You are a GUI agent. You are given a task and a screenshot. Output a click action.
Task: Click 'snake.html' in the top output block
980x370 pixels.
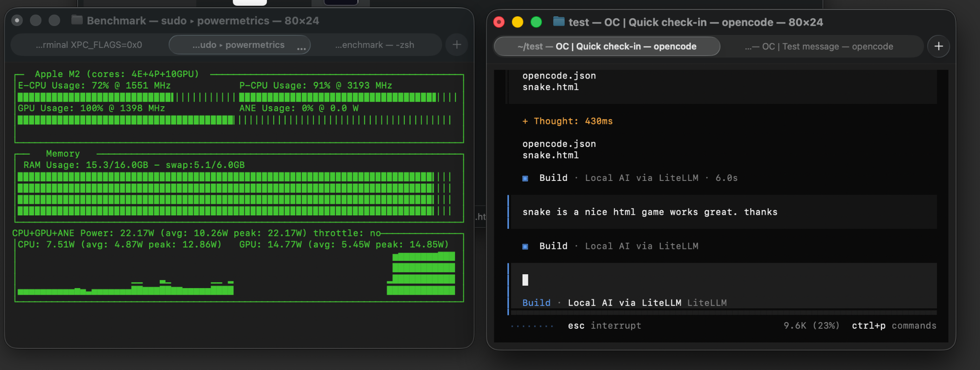pyautogui.click(x=550, y=87)
